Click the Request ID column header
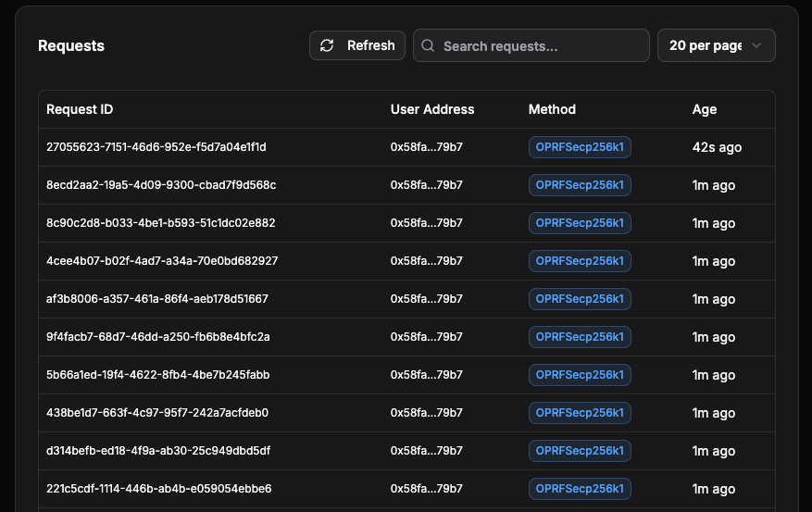The image size is (812, 512). coord(80,109)
